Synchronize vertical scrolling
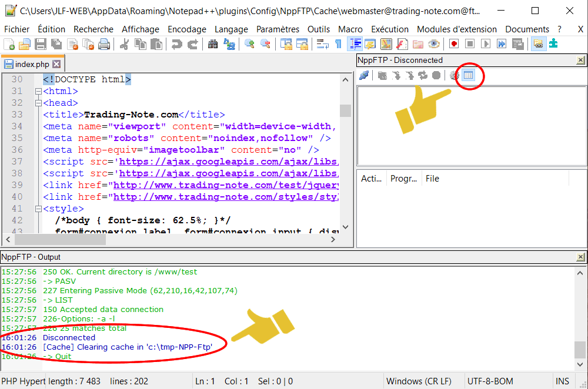The height and width of the screenshot is (389, 588). (x=286, y=44)
